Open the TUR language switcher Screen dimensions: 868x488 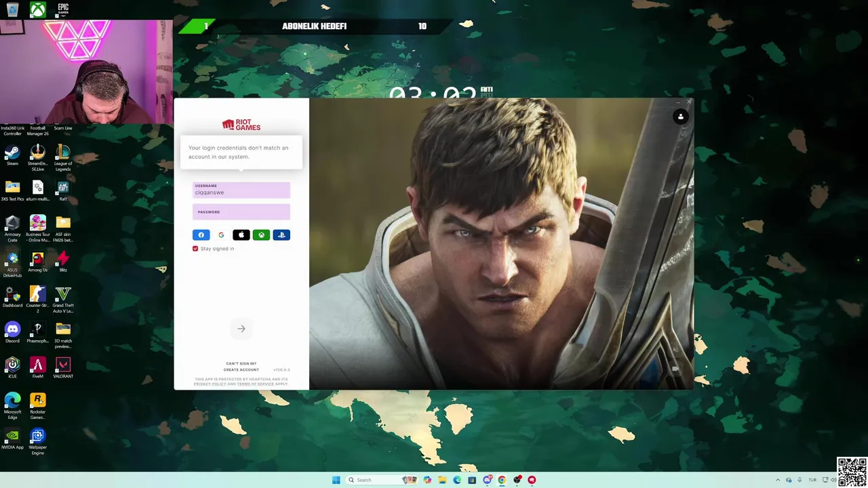[812, 480]
